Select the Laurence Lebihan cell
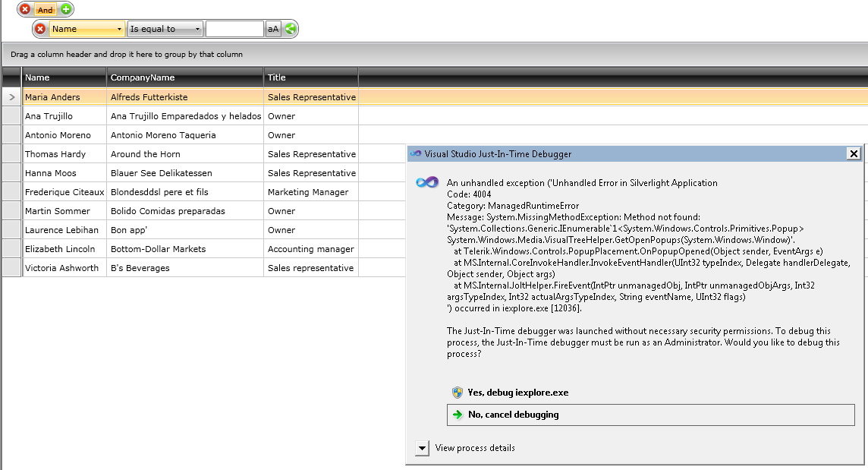 coord(64,230)
